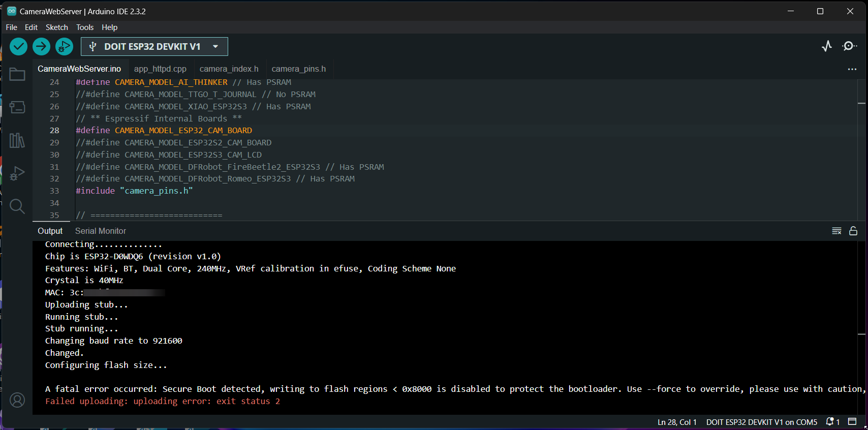Click the Ln 28, Col 1 status entry
The image size is (868, 430).
coord(677,422)
